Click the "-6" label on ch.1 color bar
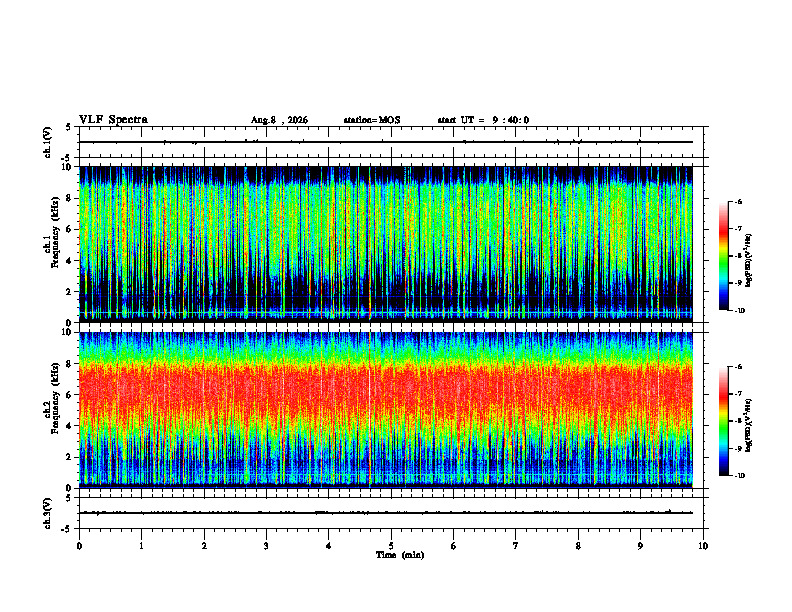 pyautogui.click(x=739, y=201)
